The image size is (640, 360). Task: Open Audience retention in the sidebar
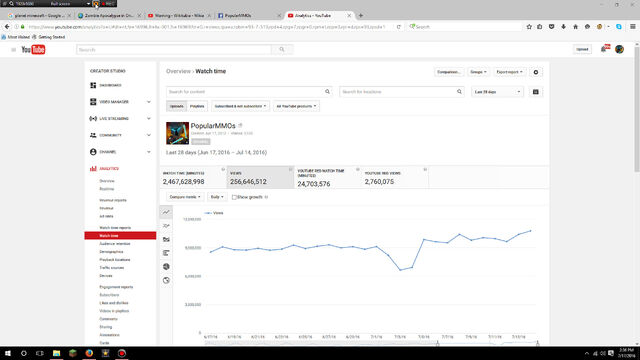[x=115, y=244]
